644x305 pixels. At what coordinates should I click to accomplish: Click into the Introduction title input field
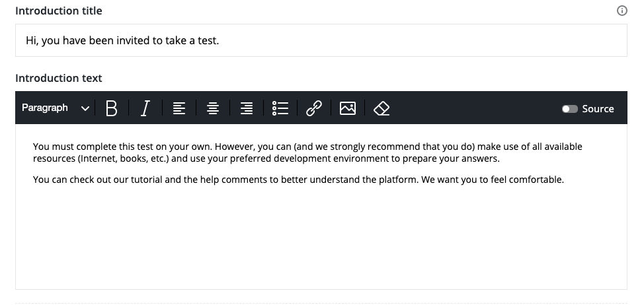[x=321, y=41]
